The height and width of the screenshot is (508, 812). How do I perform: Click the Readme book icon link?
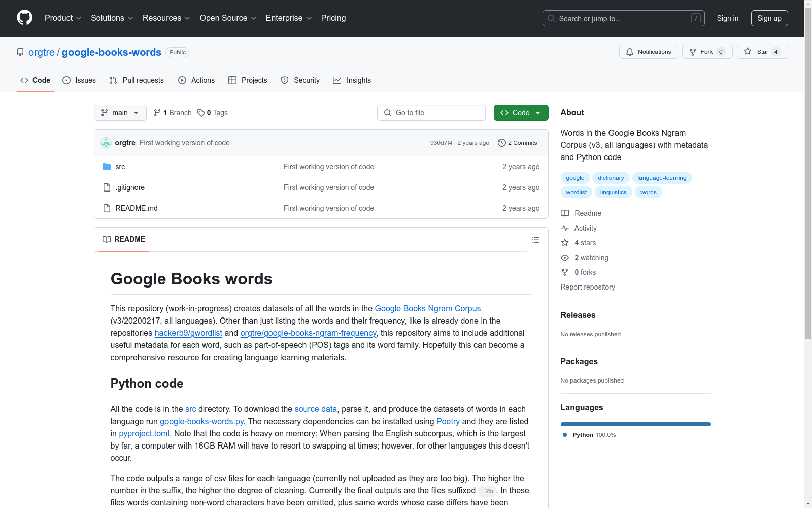[x=581, y=213]
